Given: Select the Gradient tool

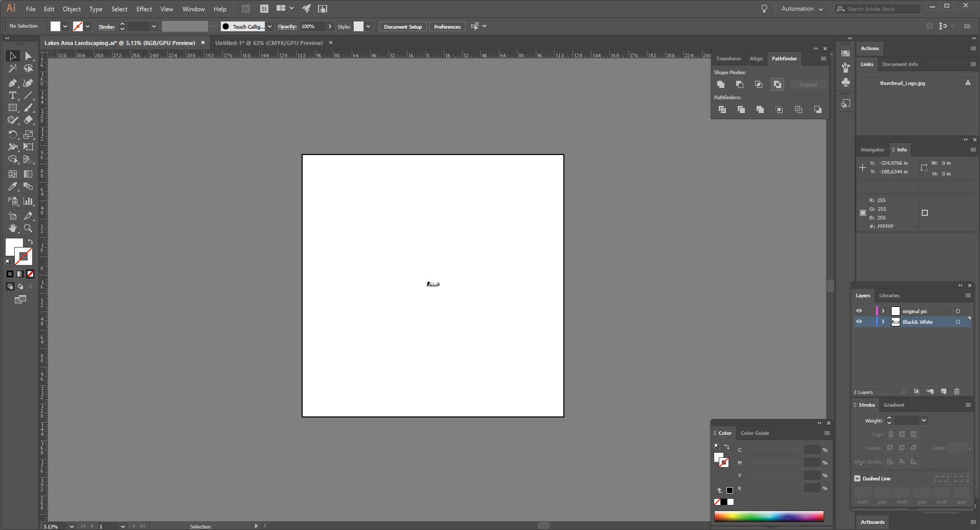Looking at the screenshot, I should point(28,174).
